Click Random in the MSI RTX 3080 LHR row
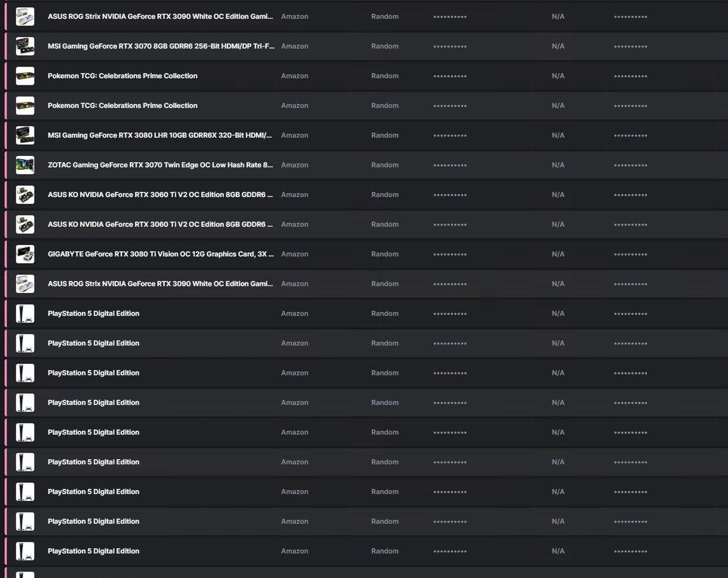 click(385, 135)
